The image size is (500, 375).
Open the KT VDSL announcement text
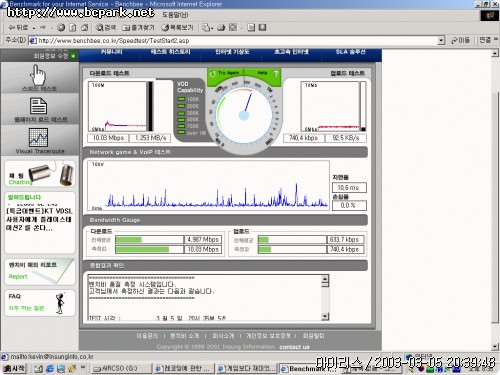(39, 219)
